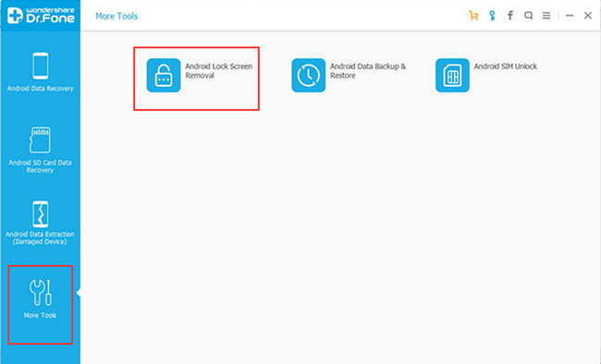The image size is (601, 364).
Task: Launch the Android Lock Screen Removal padlock icon
Action: pyautogui.click(x=164, y=75)
